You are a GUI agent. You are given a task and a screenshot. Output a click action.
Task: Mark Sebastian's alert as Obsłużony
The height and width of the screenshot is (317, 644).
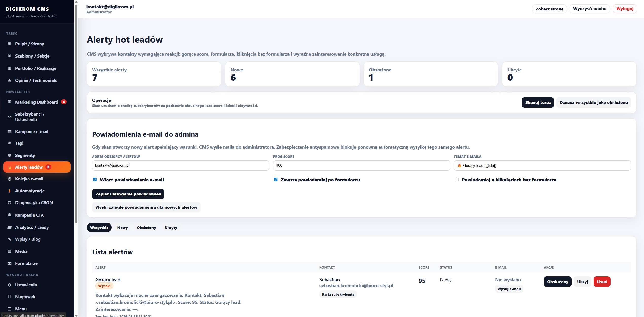[x=557, y=282]
